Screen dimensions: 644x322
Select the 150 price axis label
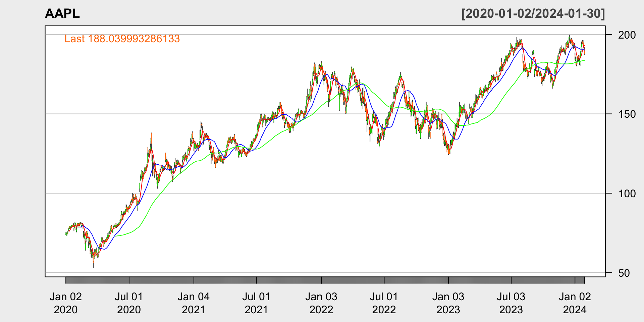coord(626,114)
